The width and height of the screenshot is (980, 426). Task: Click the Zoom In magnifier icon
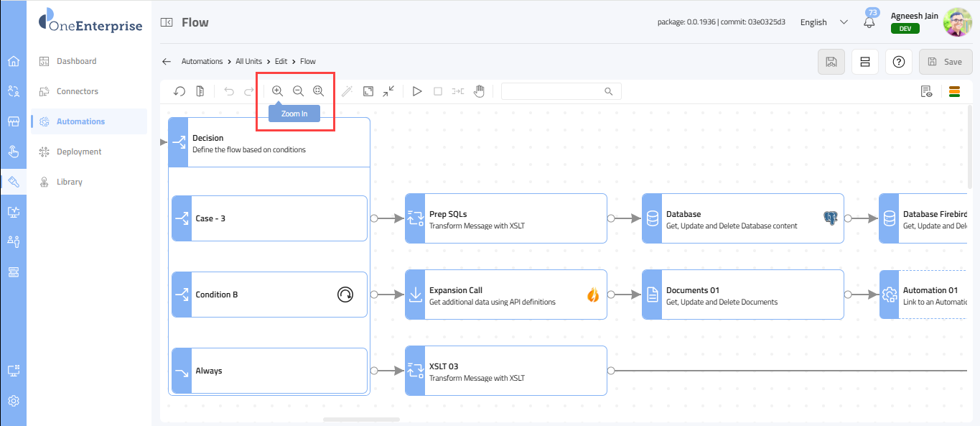(x=277, y=91)
